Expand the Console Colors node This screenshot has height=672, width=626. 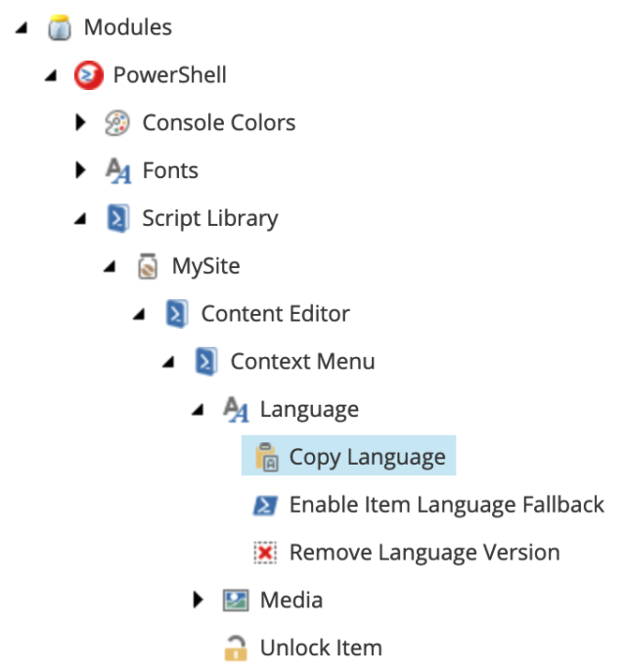pos(80,122)
